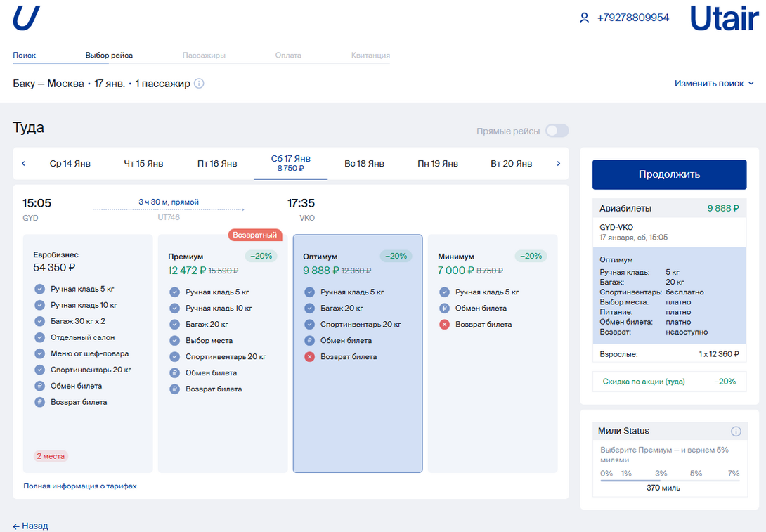Toggle the Прямые рейсы switch
Screen dimensions: 766x532
[x=557, y=131]
